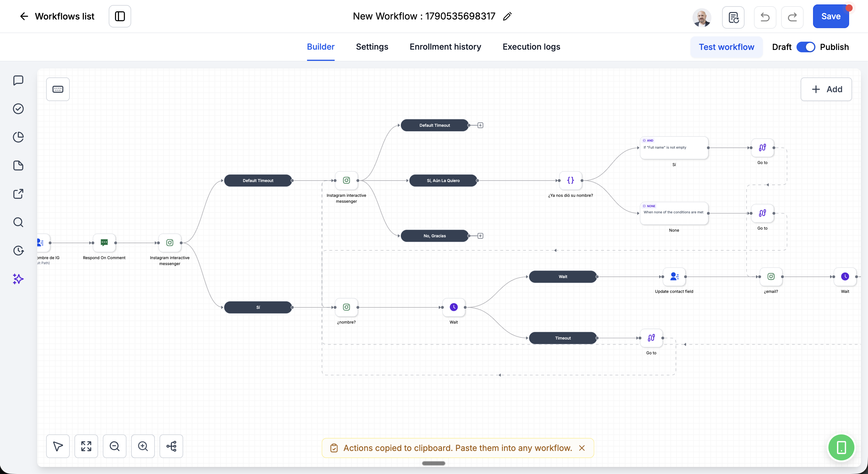Add step after top Default Timeout branch
868x474 pixels.
(480, 125)
